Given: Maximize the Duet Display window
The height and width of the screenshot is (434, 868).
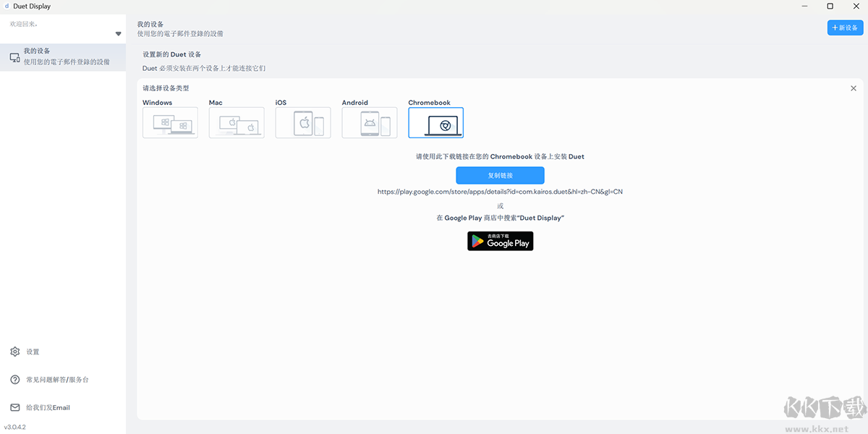Looking at the screenshot, I should pyautogui.click(x=830, y=7).
